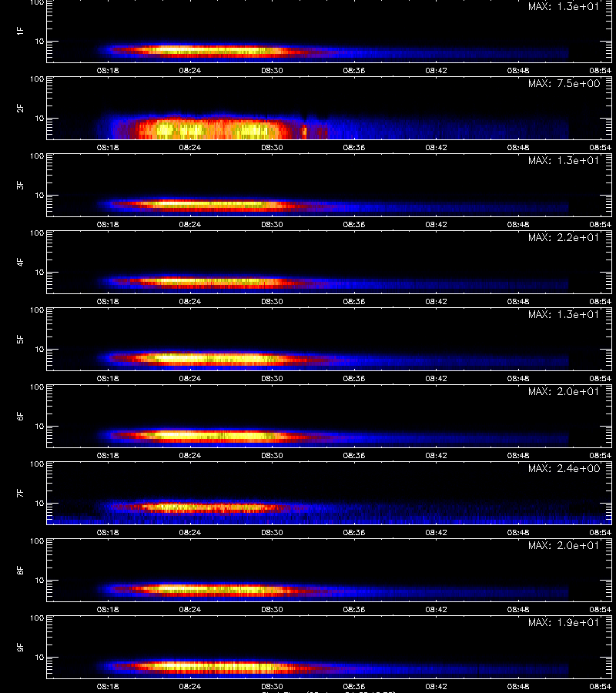This screenshot has width=616, height=693.
Task: Select the MAX: 1.3e+01 readout in panel 5F
Action: click(x=564, y=314)
